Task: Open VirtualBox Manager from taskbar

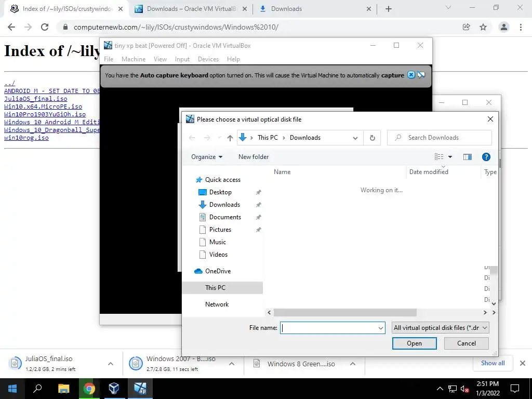Action: pos(114,389)
